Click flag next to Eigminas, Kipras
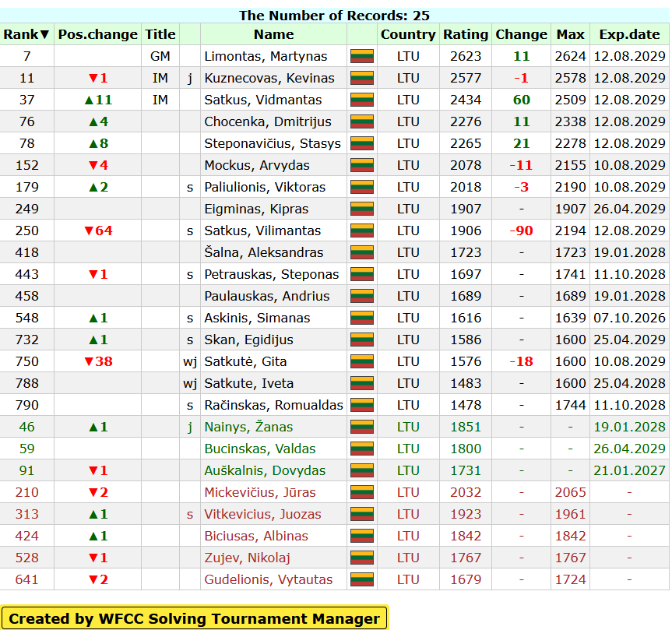Image resolution: width=672 pixels, height=630 pixels. click(362, 209)
